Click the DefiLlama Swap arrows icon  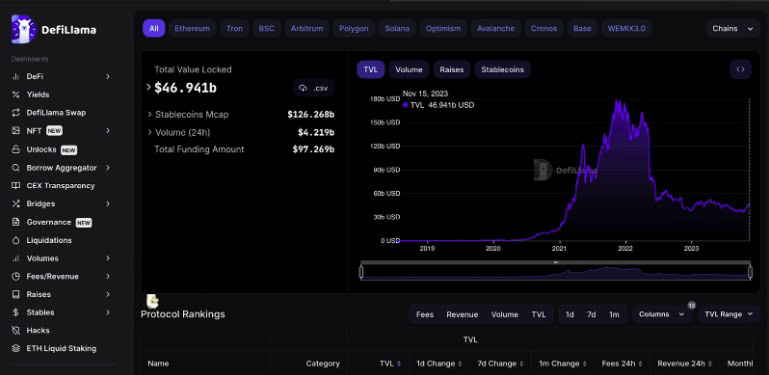click(16, 113)
